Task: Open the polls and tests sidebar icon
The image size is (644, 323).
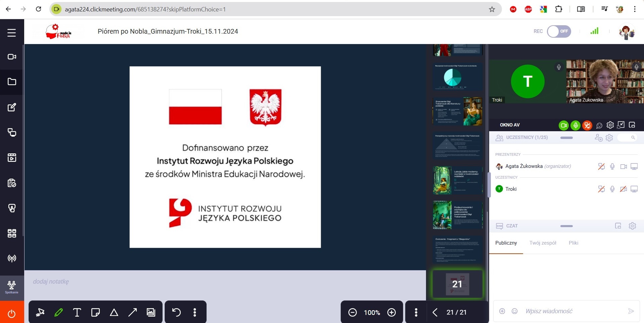Action: click(12, 183)
